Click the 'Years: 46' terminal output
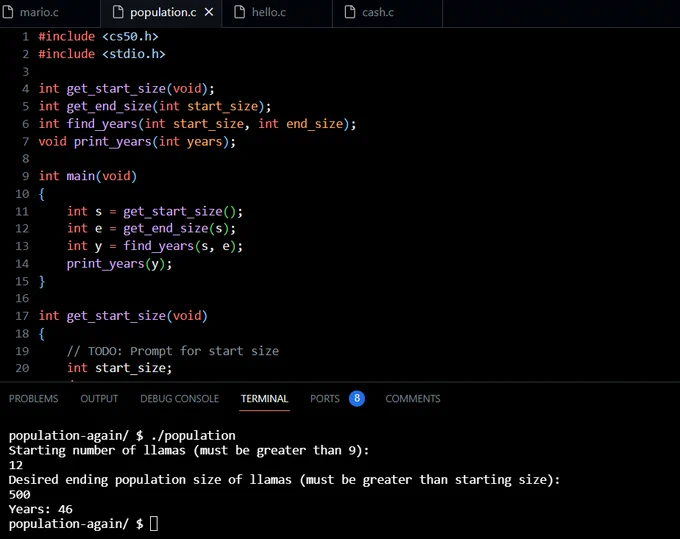Viewport: 680px width, 539px height. [x=41, y=509]
